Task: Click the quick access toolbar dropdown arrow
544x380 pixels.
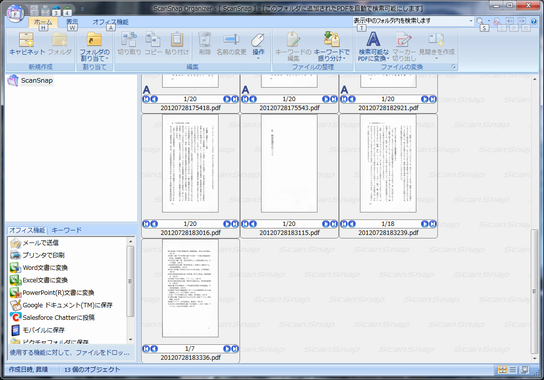Action: (x=82, y=9)
